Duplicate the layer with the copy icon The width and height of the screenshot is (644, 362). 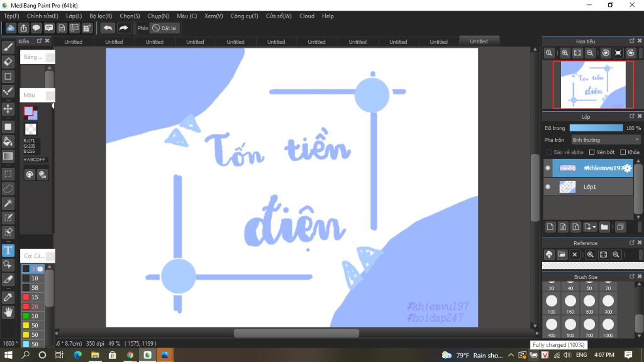click(620, 227)
